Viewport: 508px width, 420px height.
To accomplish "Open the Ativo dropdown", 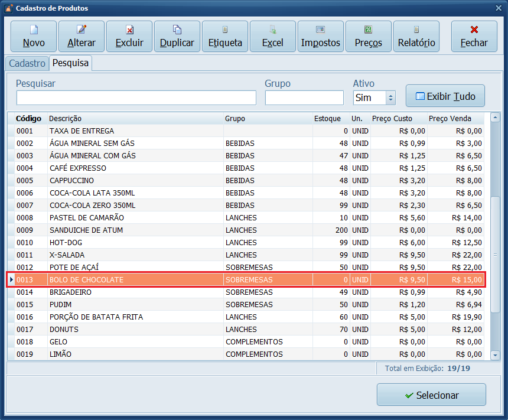I will tap(390, 97).
